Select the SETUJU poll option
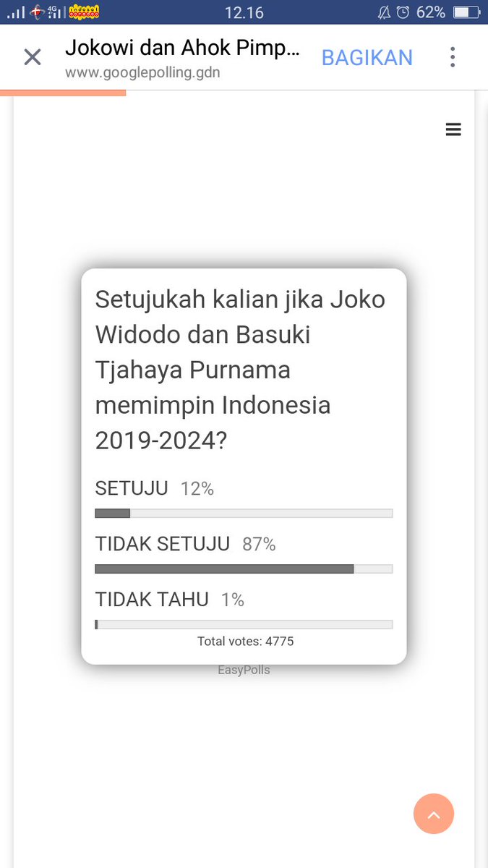The width and height of the screenshot is (488, 868). [132, 488]
